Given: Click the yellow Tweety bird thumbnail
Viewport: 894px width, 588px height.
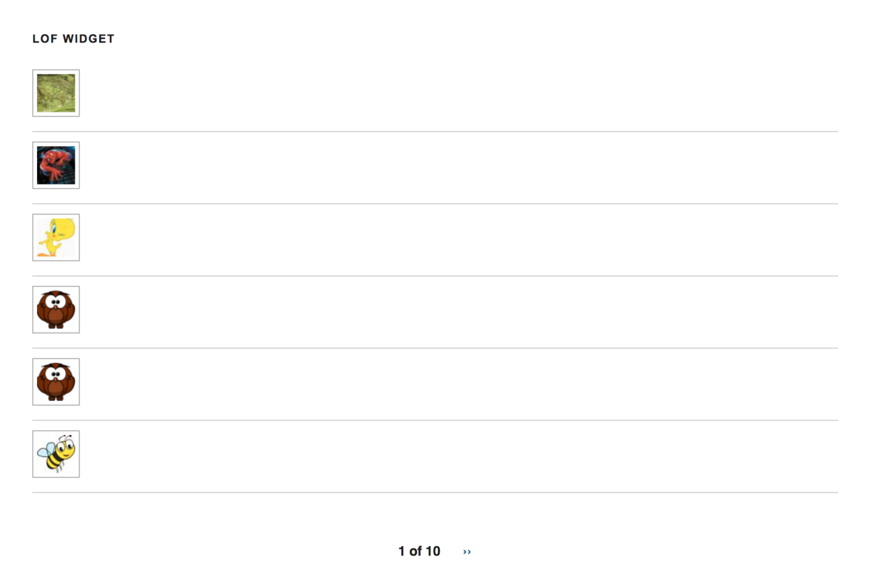Looking at the screenshot, I should coord(56,237).
